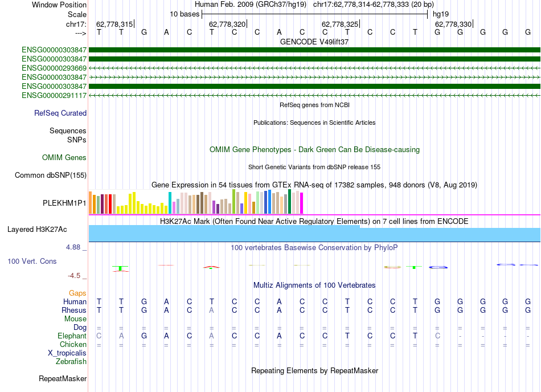Click the tall dark green GTEx bar

coord(289,202)
